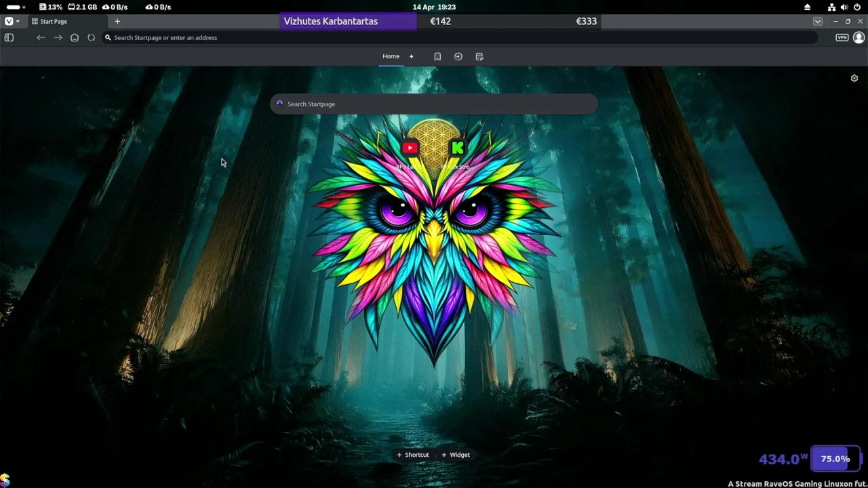
Task: Open the user profile avatar
Action: pos(859,37)
